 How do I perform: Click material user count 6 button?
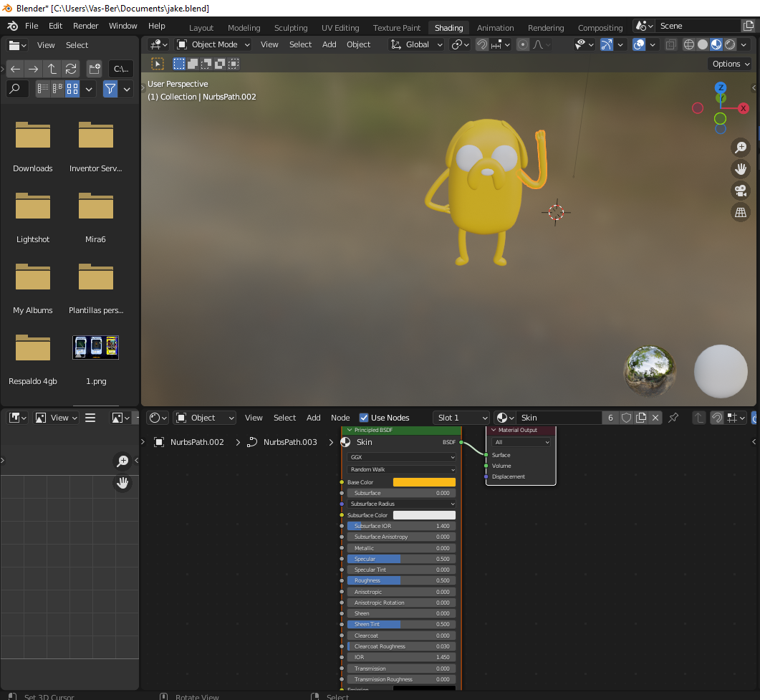(x=611, y=418)
